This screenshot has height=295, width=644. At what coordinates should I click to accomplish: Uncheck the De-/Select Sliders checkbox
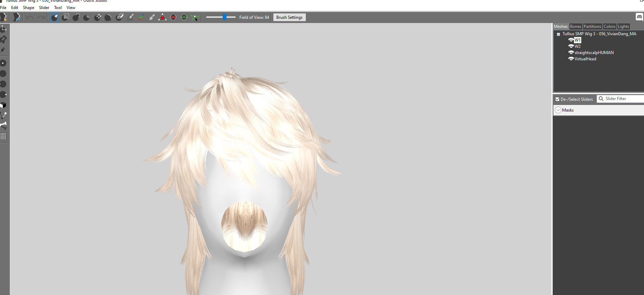tap(557, 99)
